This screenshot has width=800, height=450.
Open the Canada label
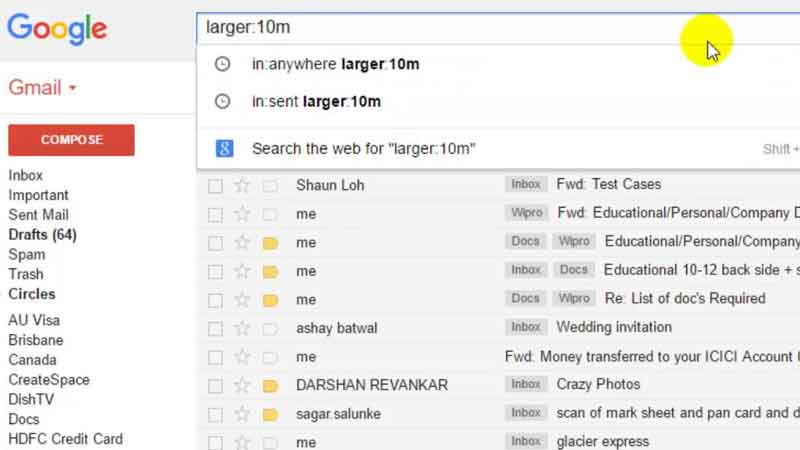pos(32,360)
